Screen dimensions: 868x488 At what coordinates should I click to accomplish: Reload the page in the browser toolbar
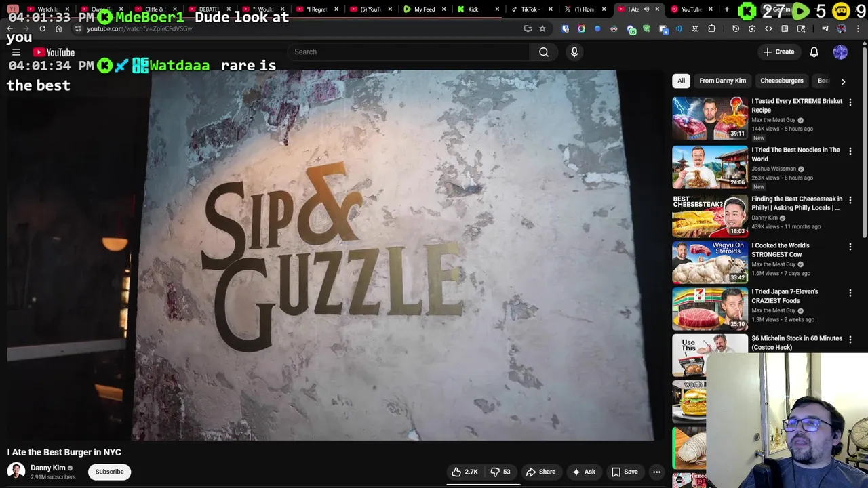(x=42, y=28)
